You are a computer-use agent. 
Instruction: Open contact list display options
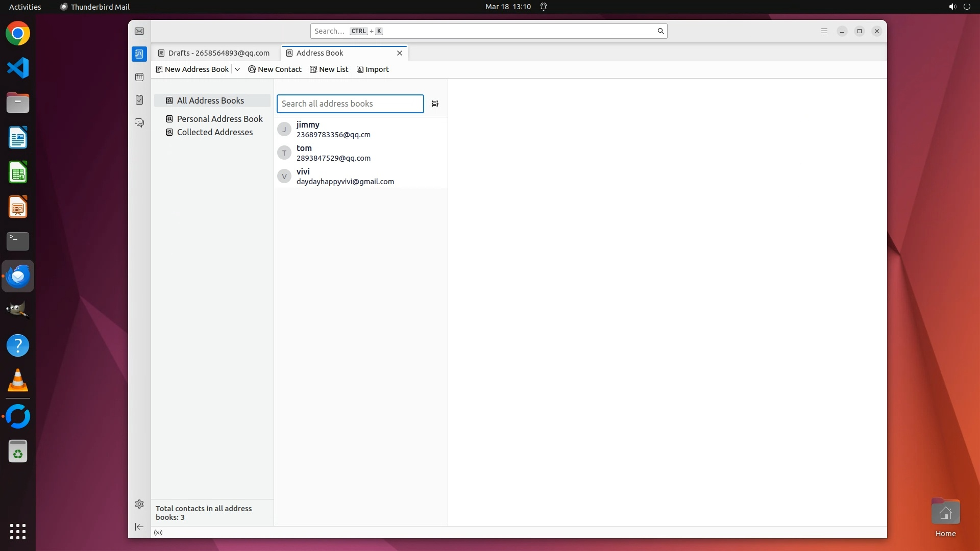[435, 104]
